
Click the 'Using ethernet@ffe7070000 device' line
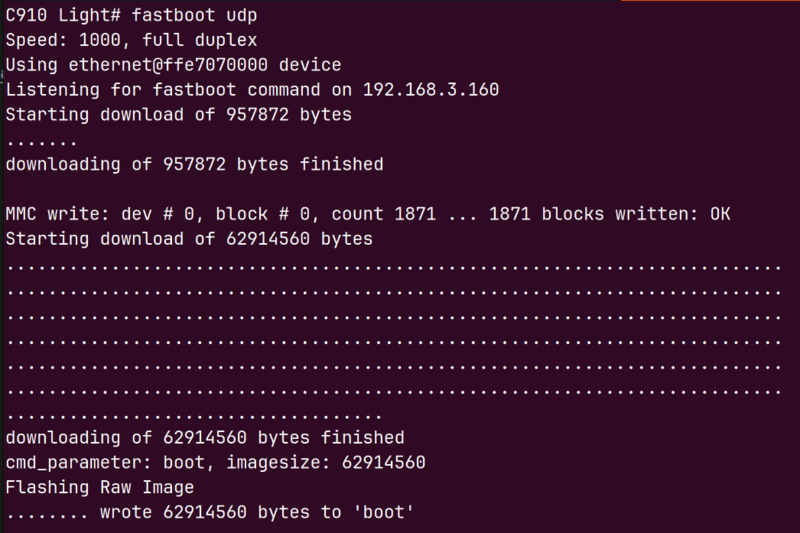pos(173,65)
